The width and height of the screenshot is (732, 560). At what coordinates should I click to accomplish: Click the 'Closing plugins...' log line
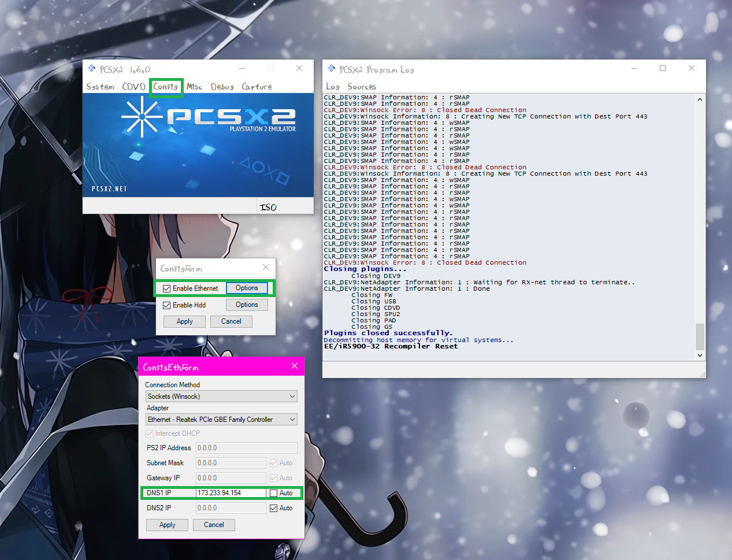pyautogui.click(x=365, y=269)
